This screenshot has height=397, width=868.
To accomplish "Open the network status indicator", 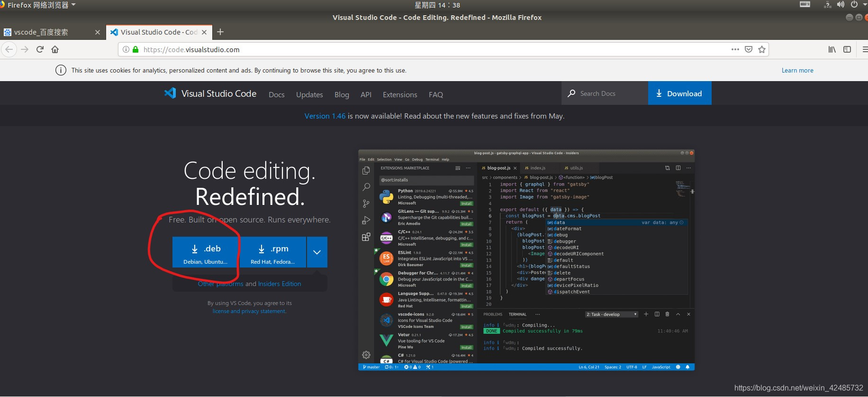I will pos(827,5).
